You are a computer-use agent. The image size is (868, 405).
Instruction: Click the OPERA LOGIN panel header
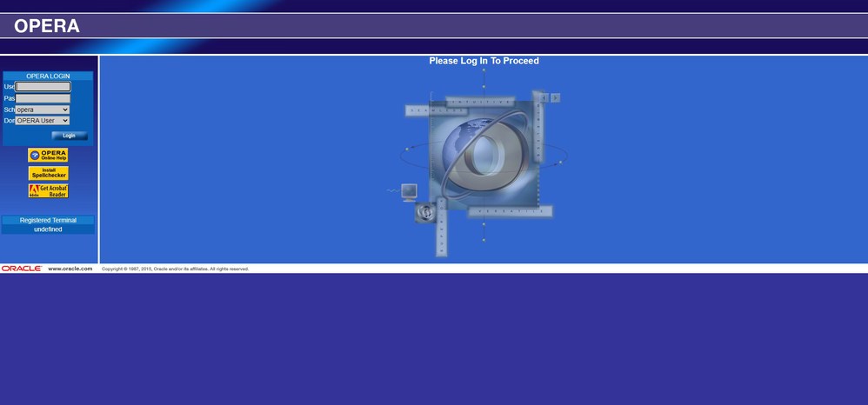tap(48, 76)
